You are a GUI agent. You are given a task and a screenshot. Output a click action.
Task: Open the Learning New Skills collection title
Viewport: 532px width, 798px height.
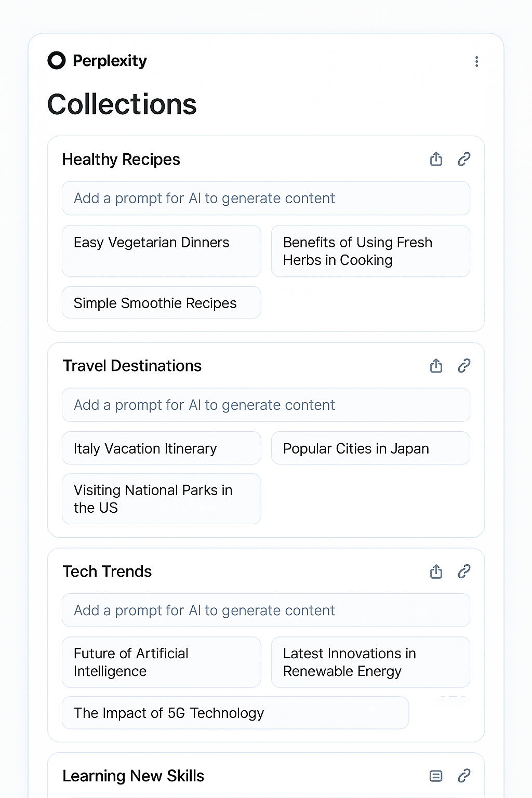pyautogui.click(x=134, y=776)
